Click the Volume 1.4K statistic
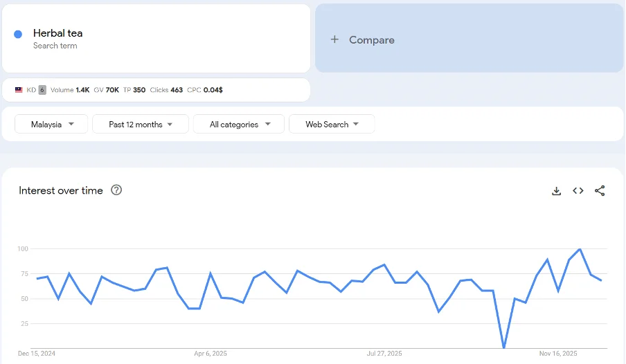This screenshot has height=364, width=626. coord(70,90)
